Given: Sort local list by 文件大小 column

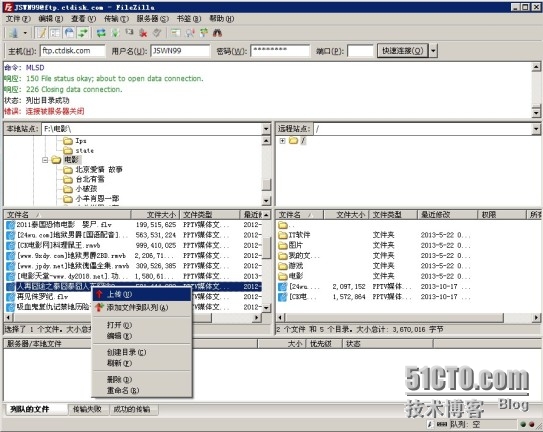Looking at the screenshot, I should (x=155, y=215).
